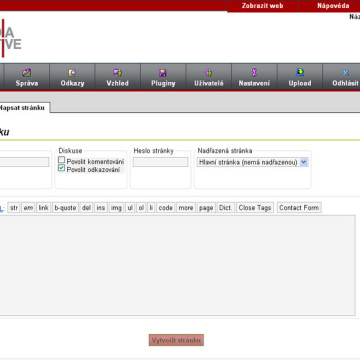Open the Upload icon
Viewport: 360px width, 360px height.
coord(300,72)
